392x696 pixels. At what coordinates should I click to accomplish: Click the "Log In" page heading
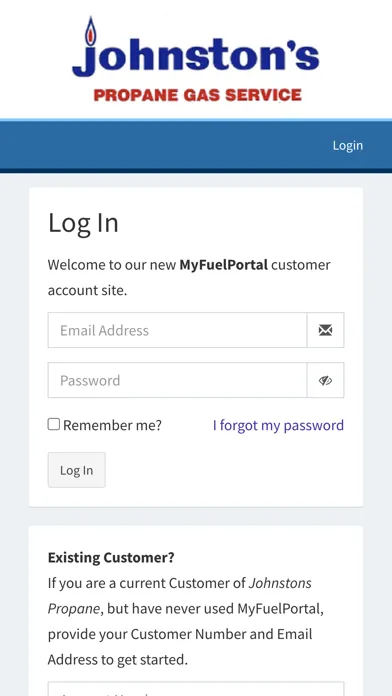[83, 223]
